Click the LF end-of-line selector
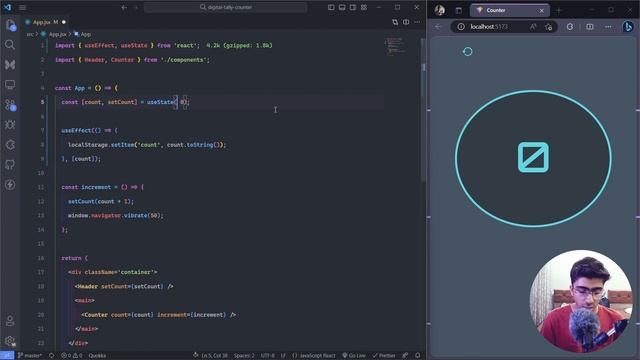This screenshot has height=360, width=640. (x=283, y=356)
